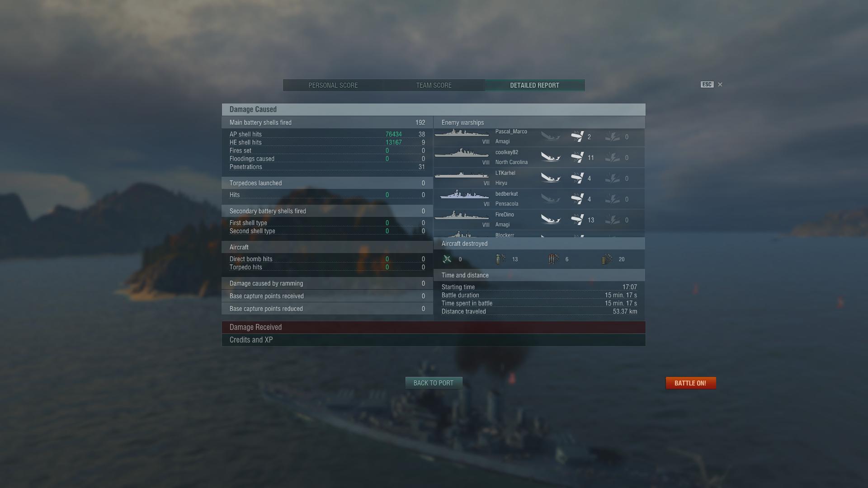
Task: Expand the Credits and XP section
Action: pos(434,340)
